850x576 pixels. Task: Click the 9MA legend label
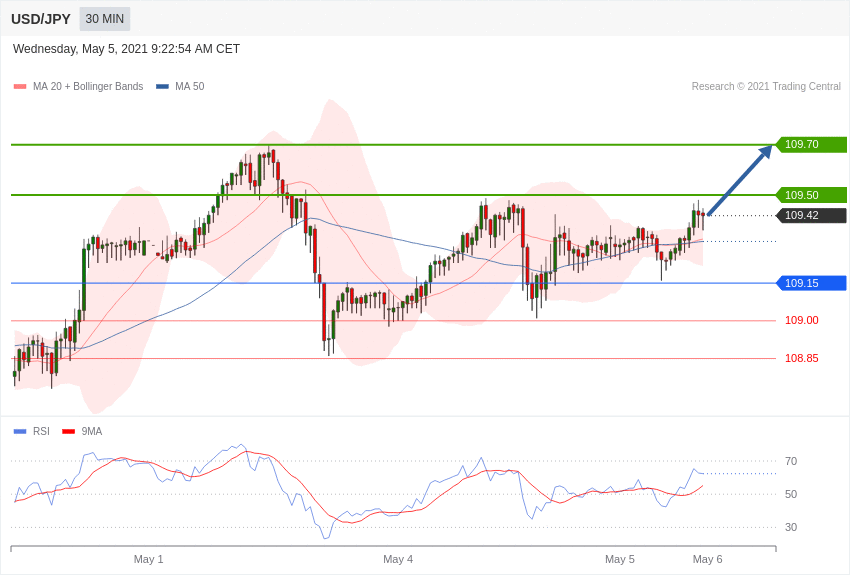coord(92,431)
